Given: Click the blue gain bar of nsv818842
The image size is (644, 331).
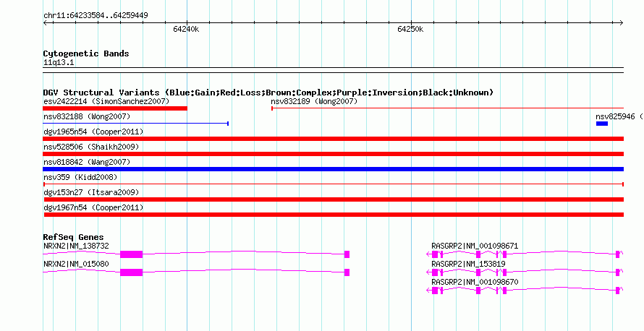Looking at the screenshot, I should coord(334,169).
